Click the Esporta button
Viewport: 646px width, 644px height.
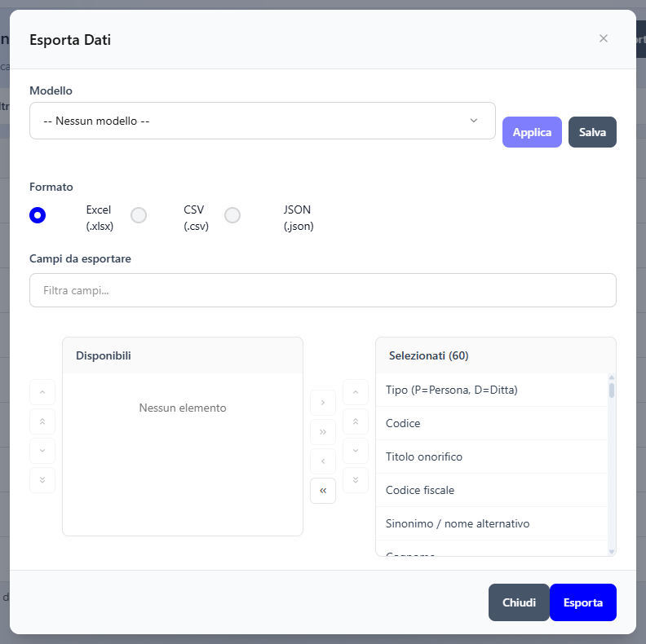[x=582, y=602]
